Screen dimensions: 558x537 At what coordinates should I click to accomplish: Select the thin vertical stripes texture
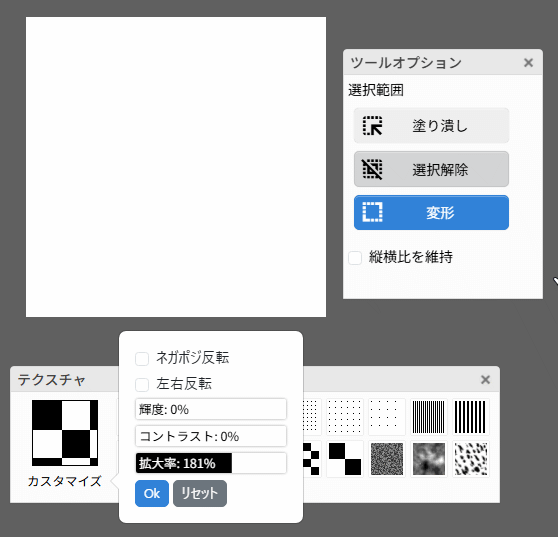(x=429, y=417)
